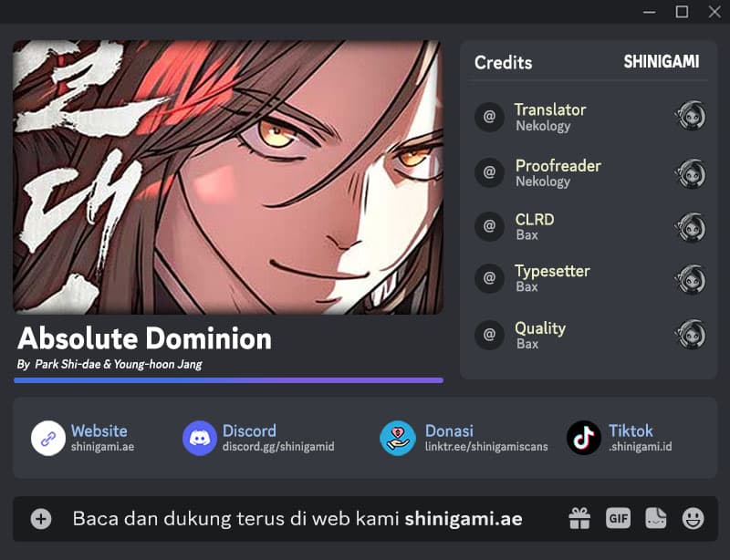Open the linktr.ee/shinigamiscans donation link
The width and height of the screenshot is (730, 560).
pos(486,447)
